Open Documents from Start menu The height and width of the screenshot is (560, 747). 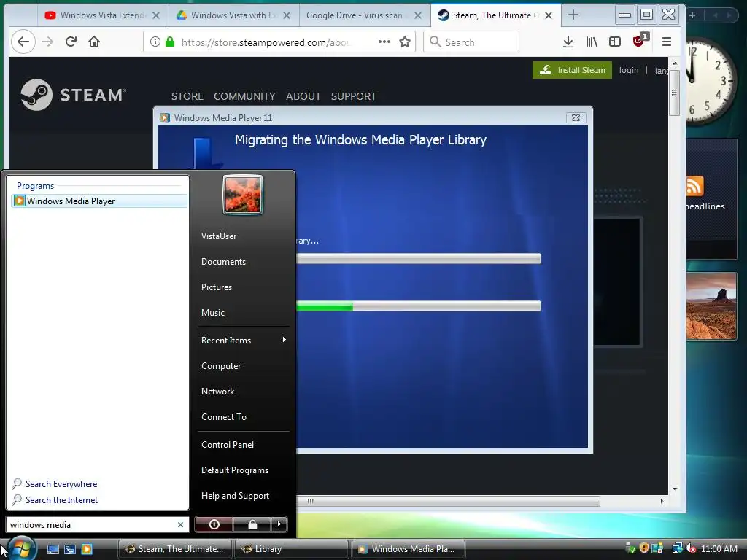[223, 262]
